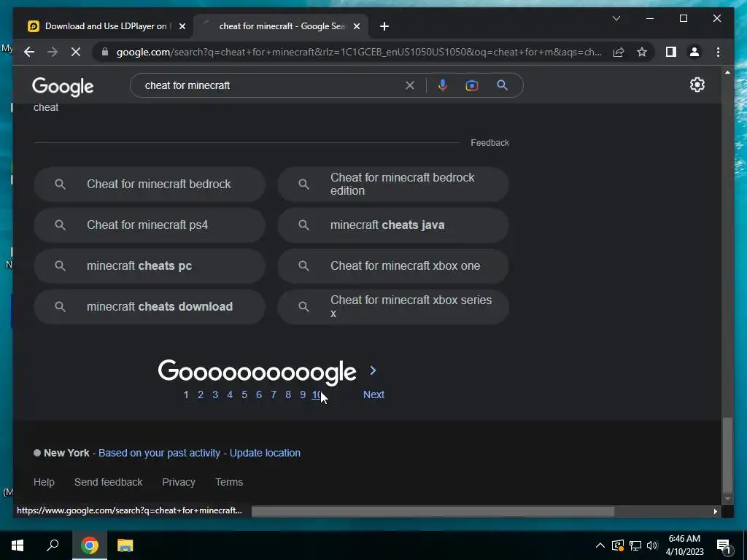Open Google quick settings gear
Image resolution: width=747 pixels, height=560 pixels.
pyautogui.click(x=697, y=85)
